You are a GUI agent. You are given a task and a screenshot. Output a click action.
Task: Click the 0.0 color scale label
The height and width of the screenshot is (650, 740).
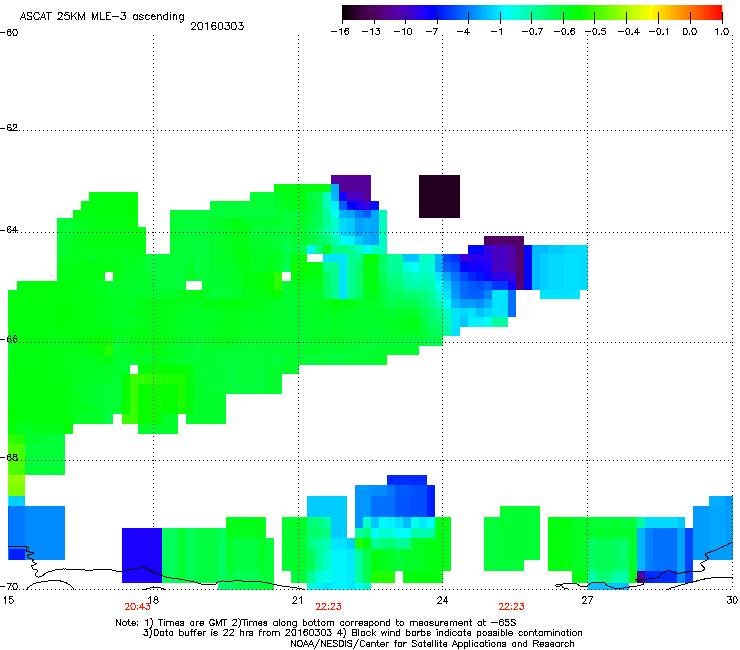(690, 32)
